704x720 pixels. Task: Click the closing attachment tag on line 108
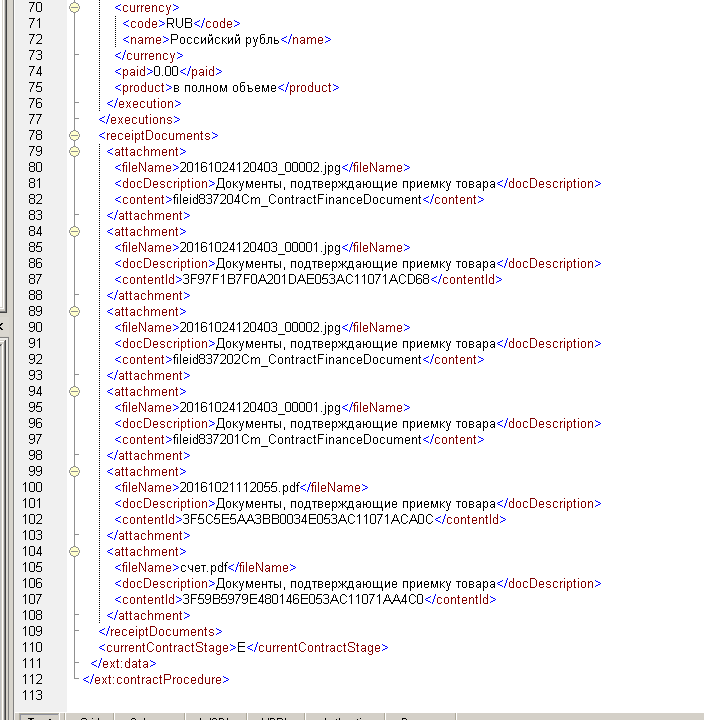pos(148,616)
